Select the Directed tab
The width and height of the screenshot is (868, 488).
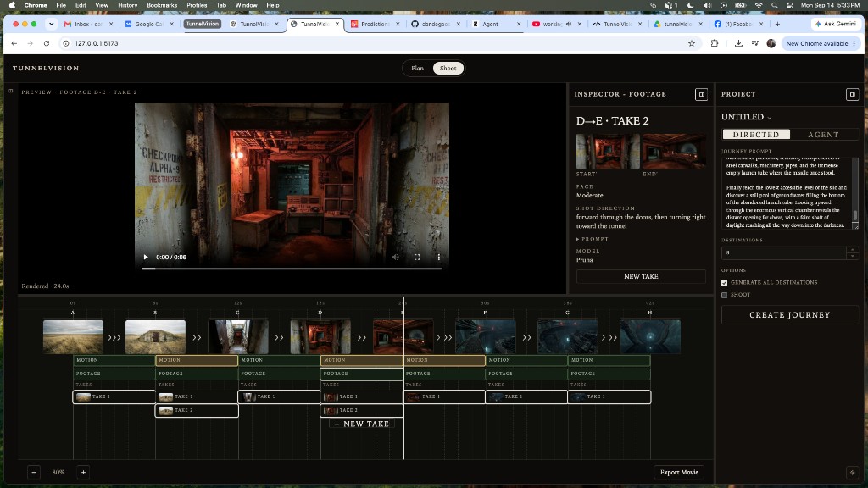click(756, 135)
